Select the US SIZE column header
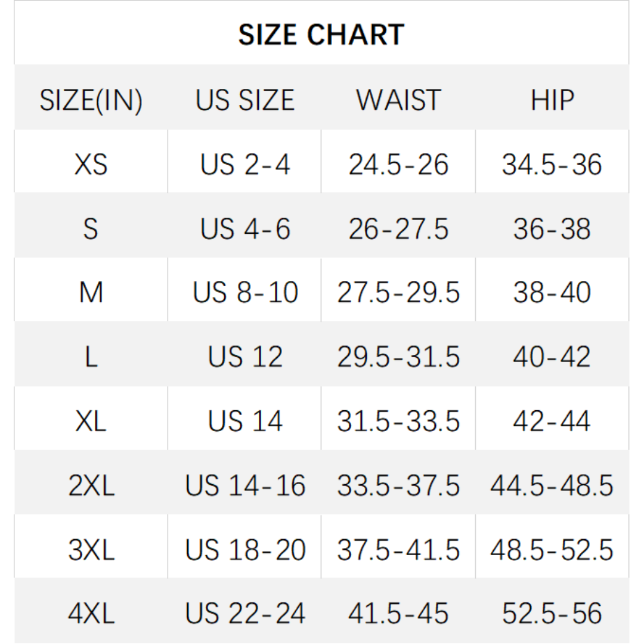 (x=245, y=100)
